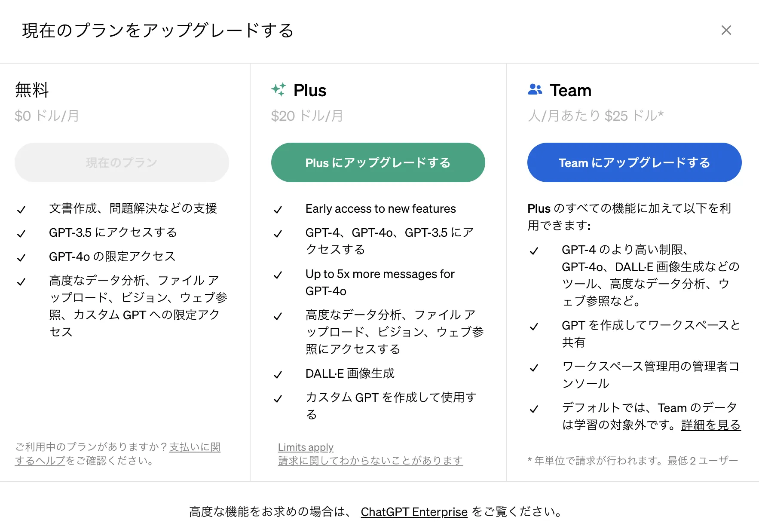Click the Team plan people icon

(535, 90)
